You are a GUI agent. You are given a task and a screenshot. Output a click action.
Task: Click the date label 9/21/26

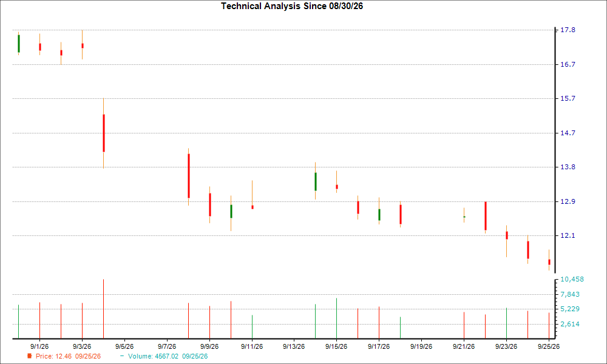tap(464, 346)
